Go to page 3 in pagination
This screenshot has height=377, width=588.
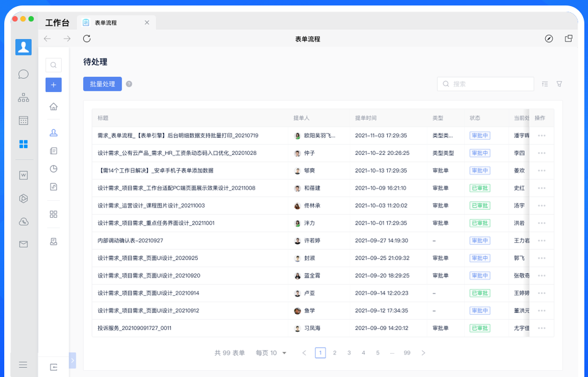pos(349,353)
